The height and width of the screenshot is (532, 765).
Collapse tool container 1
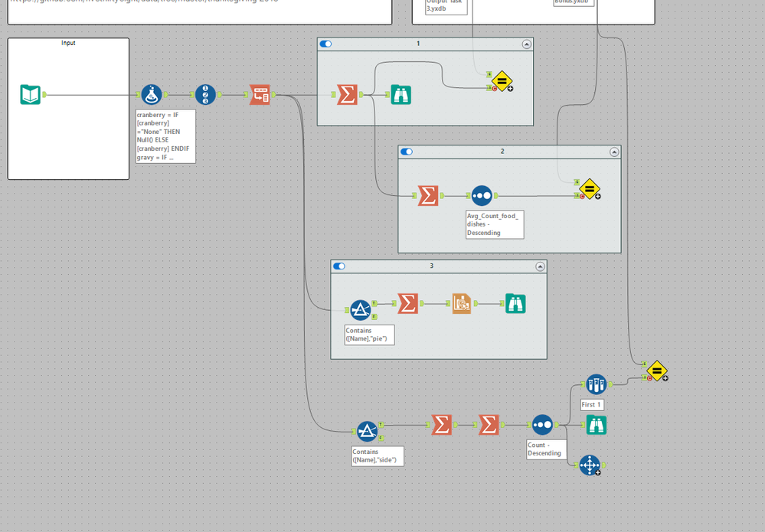pyautogui.click(x=526, y=44)
